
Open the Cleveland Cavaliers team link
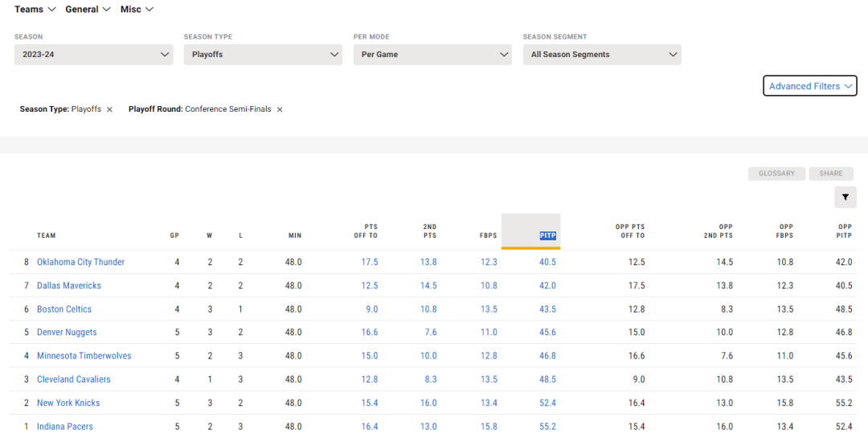[74, 379]
